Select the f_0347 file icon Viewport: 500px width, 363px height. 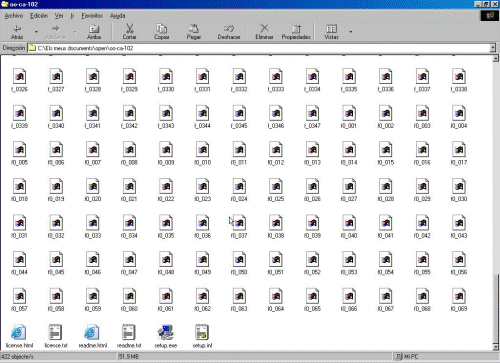click(313, 113)
